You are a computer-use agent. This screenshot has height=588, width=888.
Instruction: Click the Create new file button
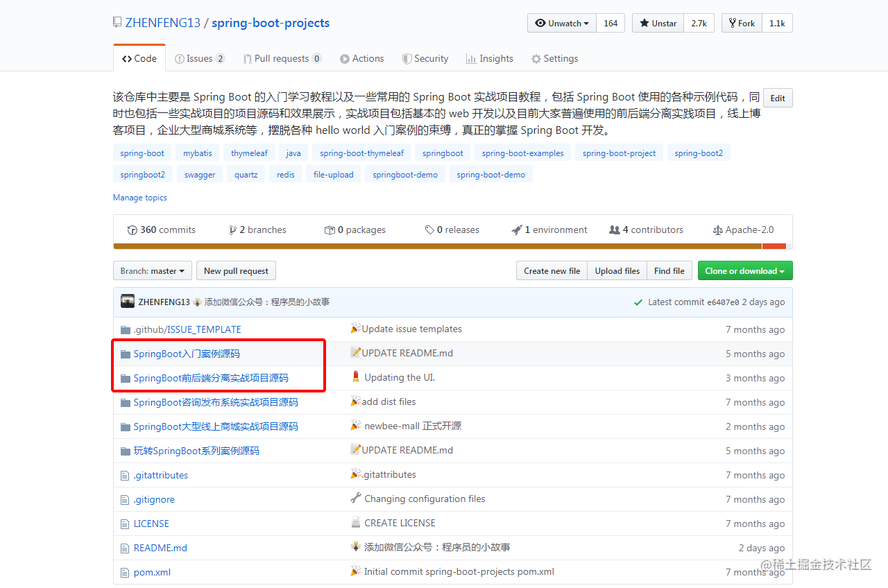point(552,270)
